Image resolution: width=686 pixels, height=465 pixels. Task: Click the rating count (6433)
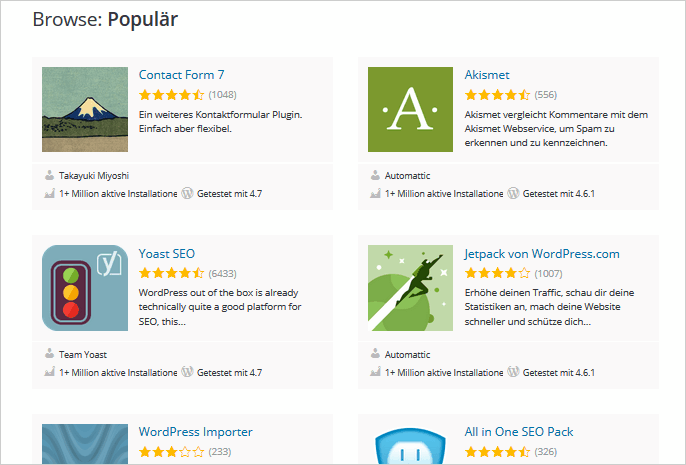pyautogui.click(x=222, y=274)
